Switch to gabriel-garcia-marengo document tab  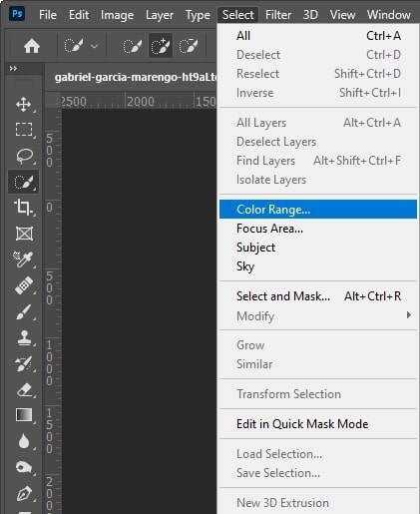click(x=136, y=77)
